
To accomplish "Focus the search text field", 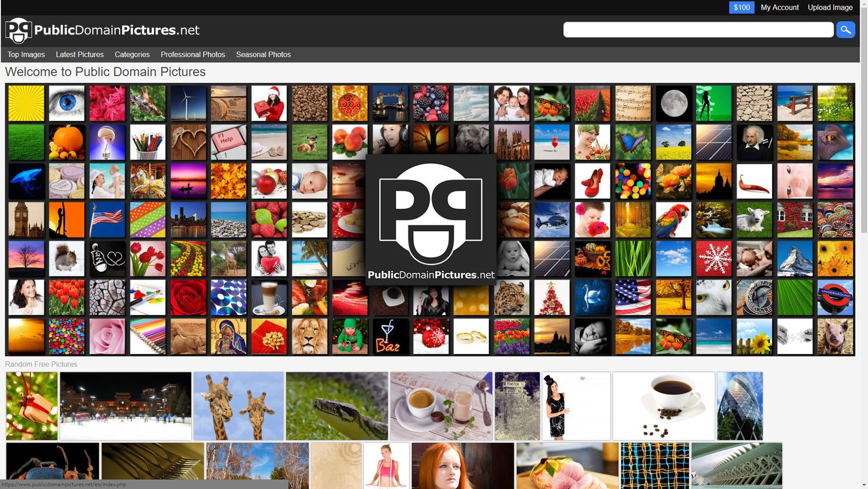I will tap(698, 30).
